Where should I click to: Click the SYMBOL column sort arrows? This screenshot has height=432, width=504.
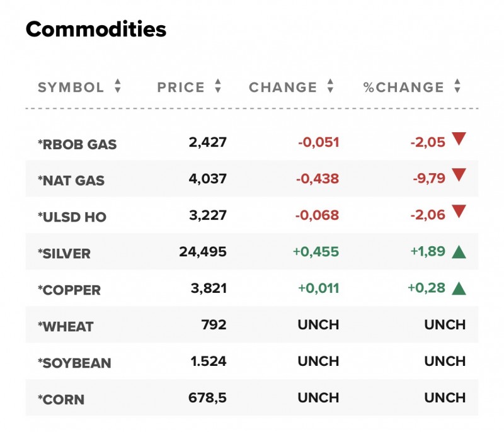(x=117, y=87)
